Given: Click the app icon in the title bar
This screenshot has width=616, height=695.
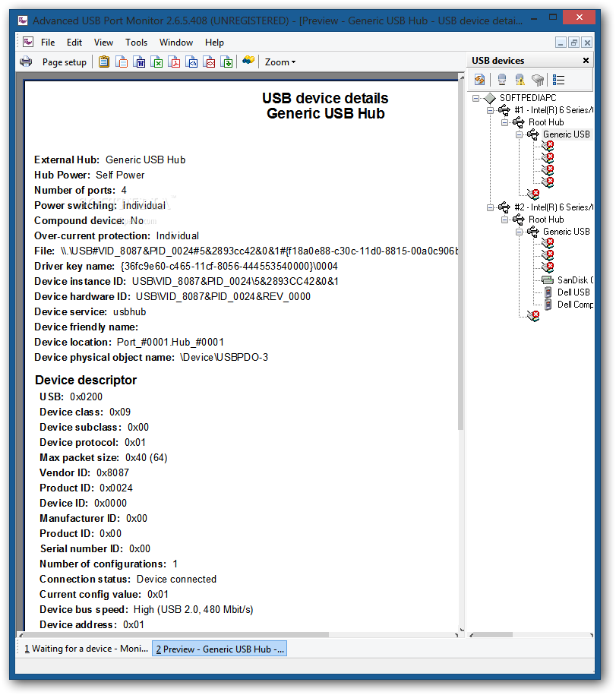Looking at the screenshot, I should point(23,21).
